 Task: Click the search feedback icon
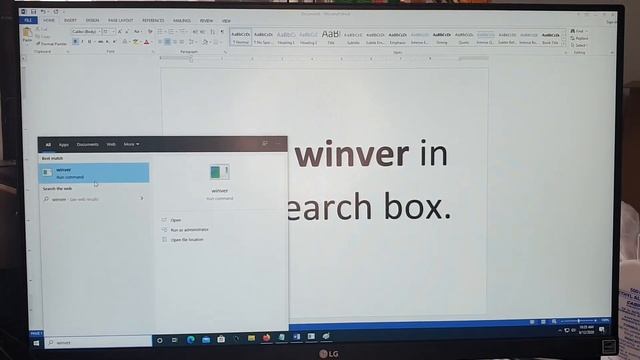pos(265,144)
